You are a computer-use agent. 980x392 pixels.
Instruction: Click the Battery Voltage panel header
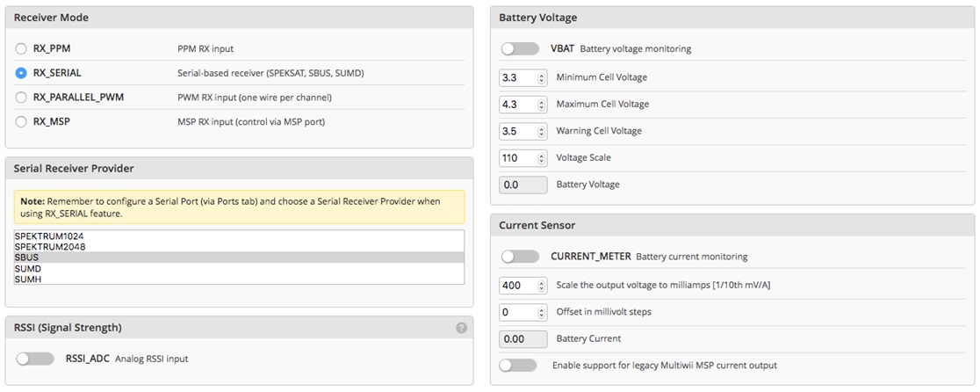(731, 18)
